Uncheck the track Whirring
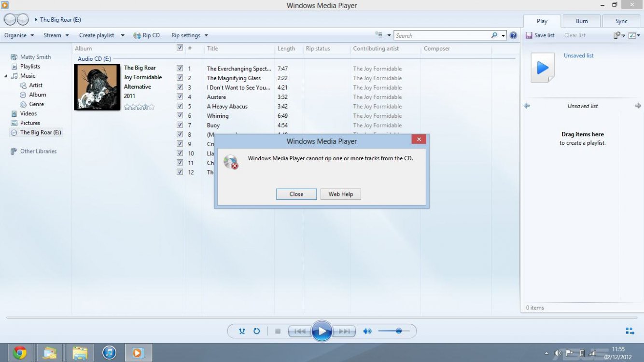The height and width of the screenshot is (362, 644). tap(180, 115)
